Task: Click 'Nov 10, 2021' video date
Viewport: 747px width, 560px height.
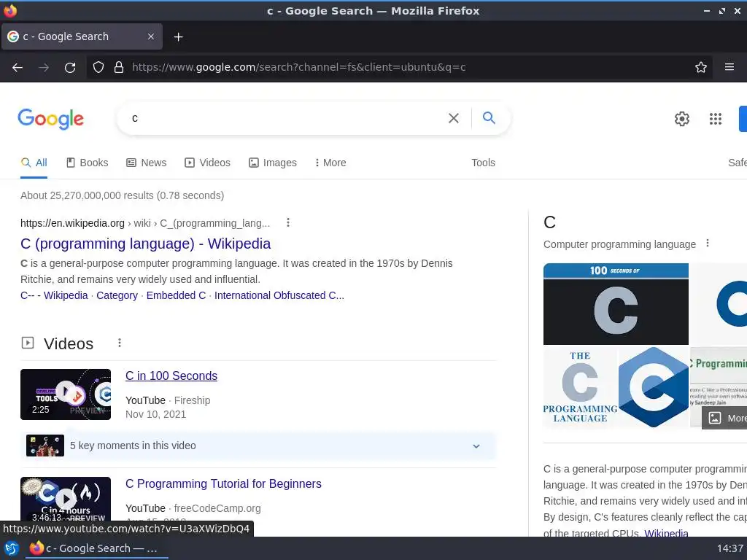Action: (x=155, y=414)
